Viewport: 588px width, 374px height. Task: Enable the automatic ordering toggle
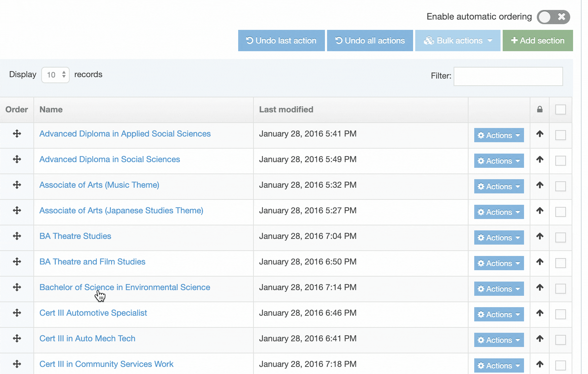pos(553,17)
